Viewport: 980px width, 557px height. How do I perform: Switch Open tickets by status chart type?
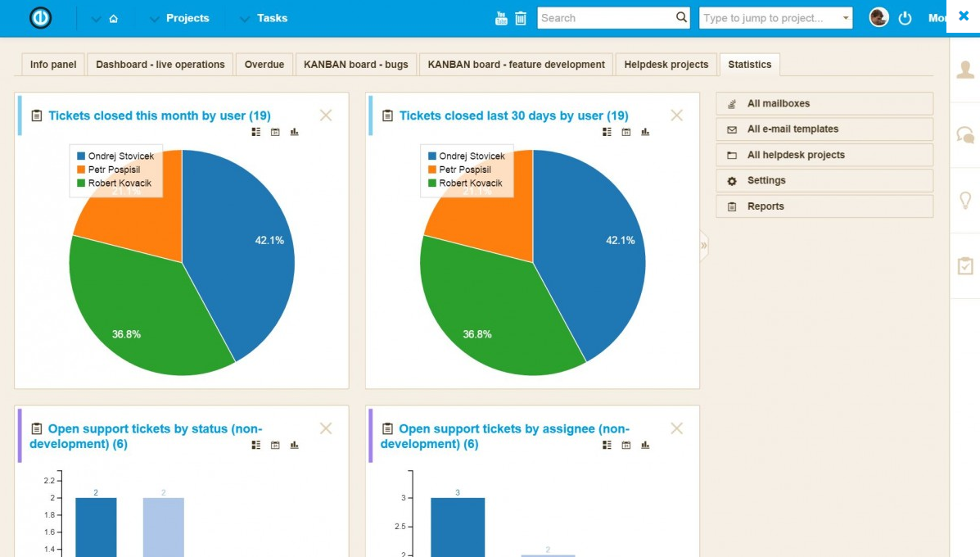coord(295,445)
